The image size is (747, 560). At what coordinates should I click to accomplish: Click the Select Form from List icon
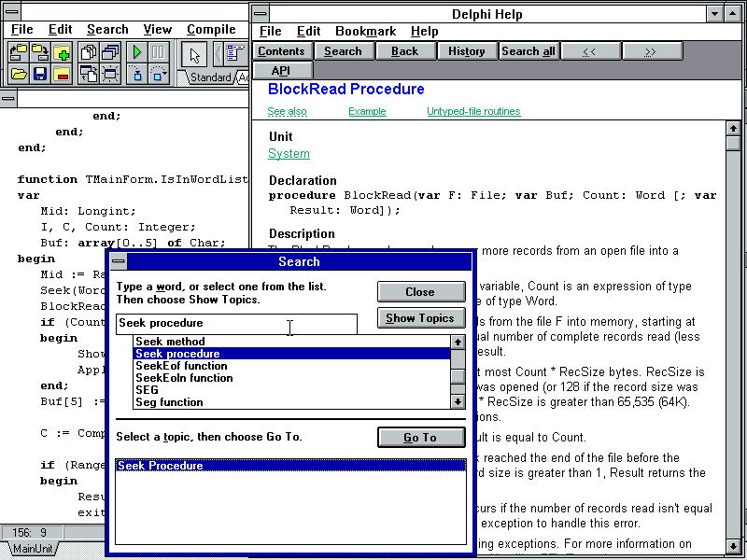click(x=110, y=52)
